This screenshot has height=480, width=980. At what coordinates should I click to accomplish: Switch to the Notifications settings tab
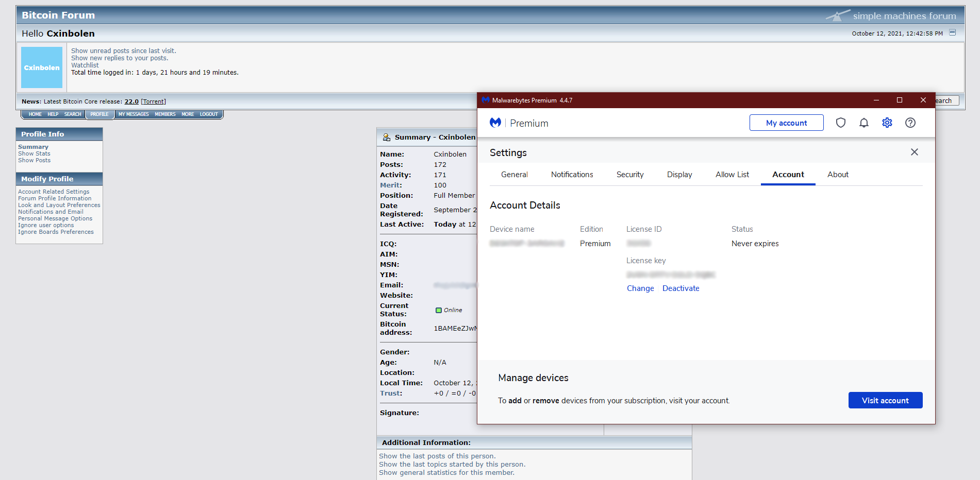pyautogui.click(x=572, y=175)
